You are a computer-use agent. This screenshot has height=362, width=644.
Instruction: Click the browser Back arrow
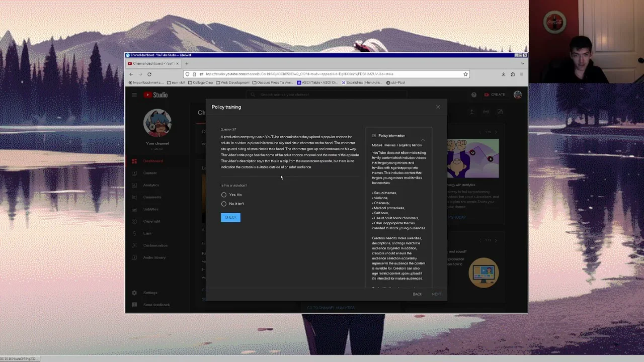point(131,74)
